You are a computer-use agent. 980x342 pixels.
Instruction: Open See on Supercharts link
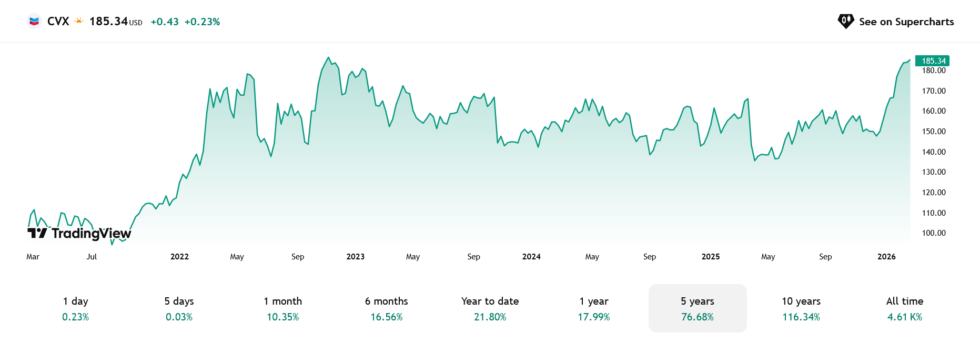(x=906, y=22)
